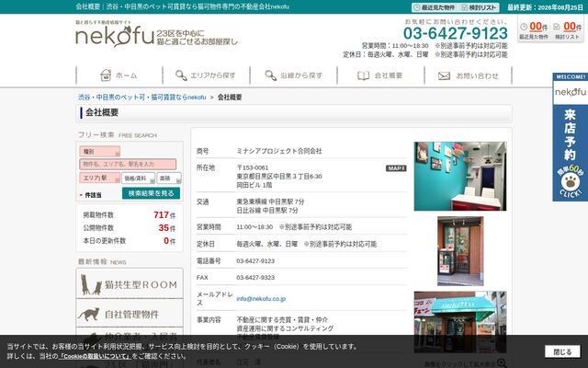Screen dimensions: 588x368
Task: Open the 価格/賃料 dropdown
Action: (x=138, y=178)
